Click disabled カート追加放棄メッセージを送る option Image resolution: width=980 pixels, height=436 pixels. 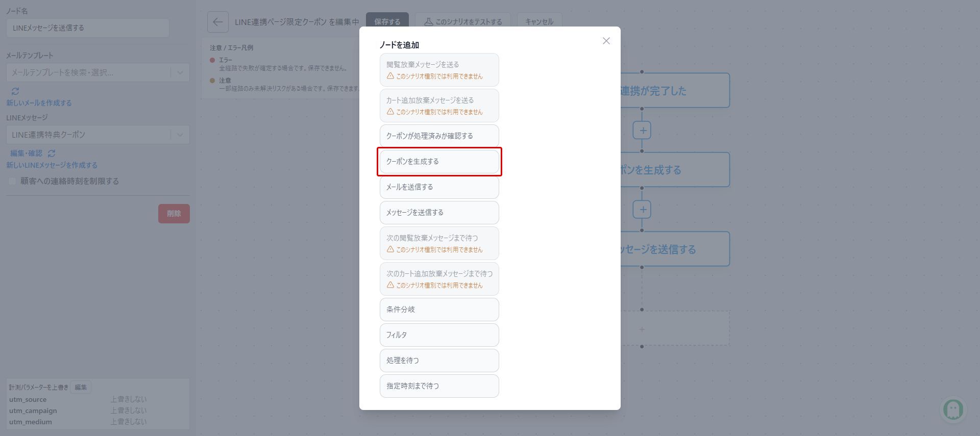click(439, 106)
